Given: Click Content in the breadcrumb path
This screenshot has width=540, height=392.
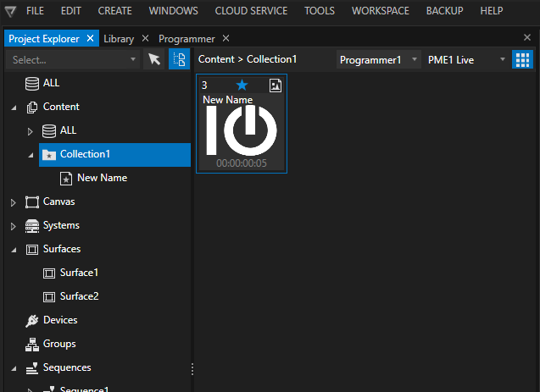Looking at the screenshot, I should click(216, 59).
